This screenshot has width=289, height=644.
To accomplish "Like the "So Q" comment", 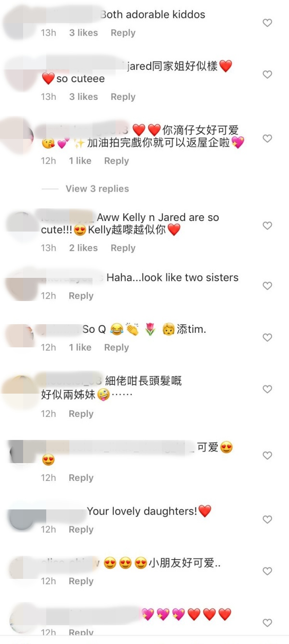I will click(x=267, y=338).
